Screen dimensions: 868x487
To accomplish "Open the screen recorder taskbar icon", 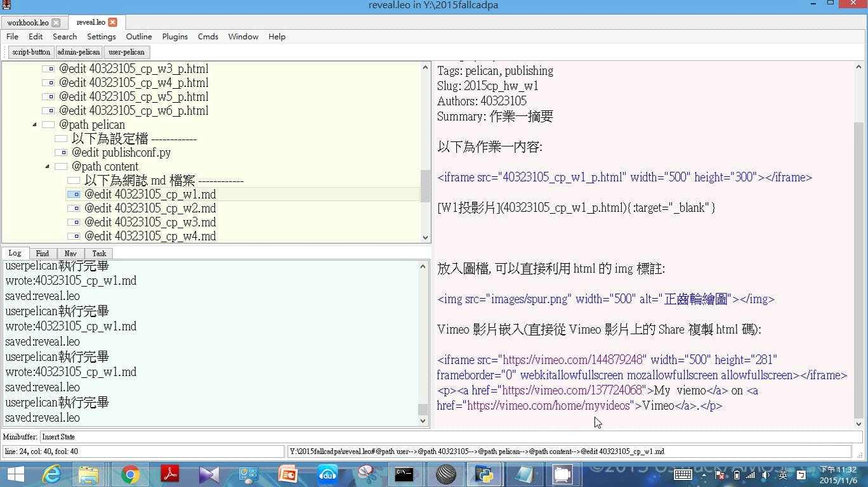I will point(563,474).
